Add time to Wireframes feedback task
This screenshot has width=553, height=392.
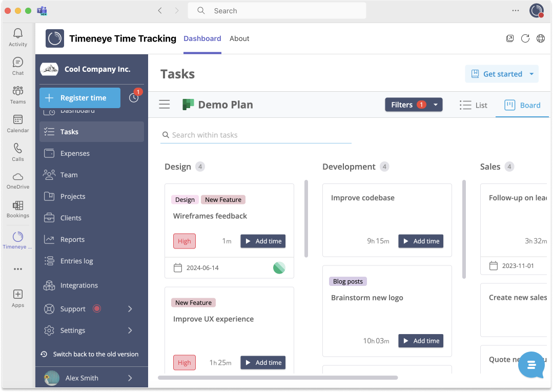point(263,241)
